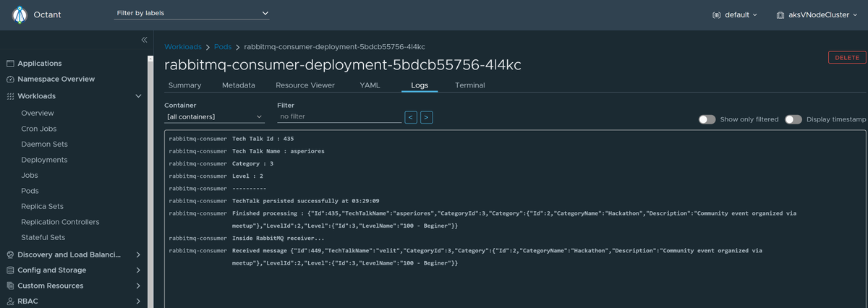The height and width of the screenshot is (308, 868).
Task: Click the log line 'Level : 2'
Action: [x=247, y=176]
